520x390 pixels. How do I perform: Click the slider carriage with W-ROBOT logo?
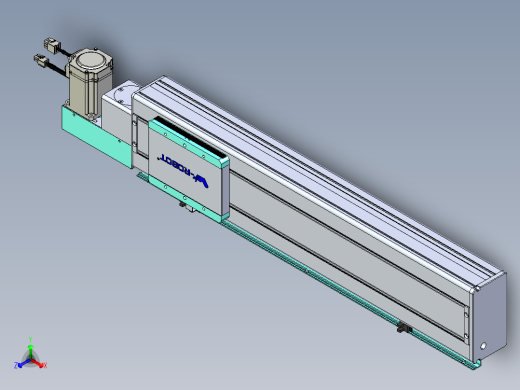[x=189, y=170]
